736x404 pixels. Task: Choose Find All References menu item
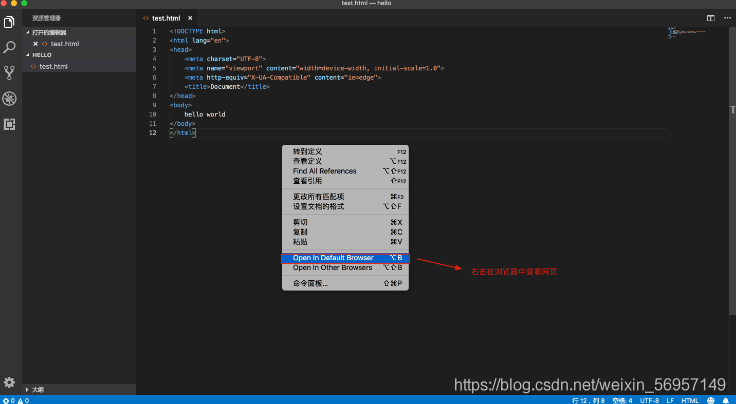tap(345, 171)
